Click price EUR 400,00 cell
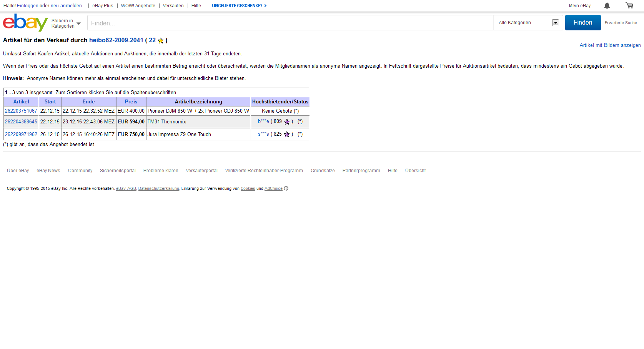This screenshot has height=349, width=644. tap(131, 111)
